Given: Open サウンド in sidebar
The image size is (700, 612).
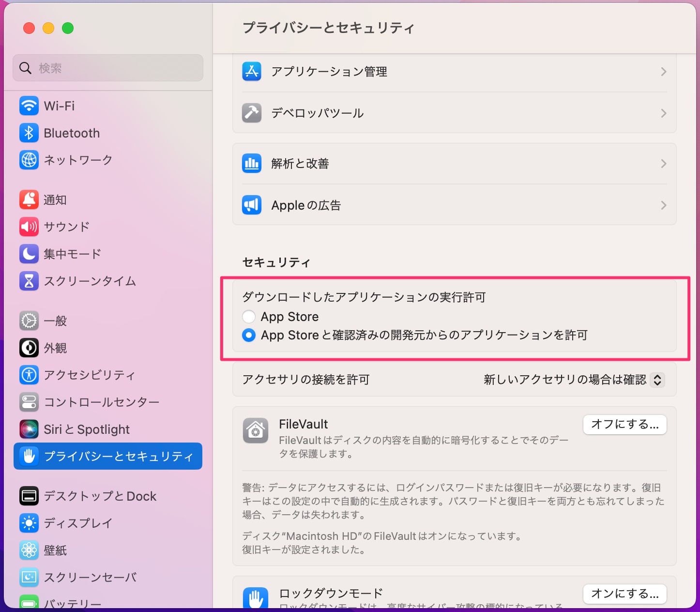Looking at the screenshot, I should coord(108,227).
